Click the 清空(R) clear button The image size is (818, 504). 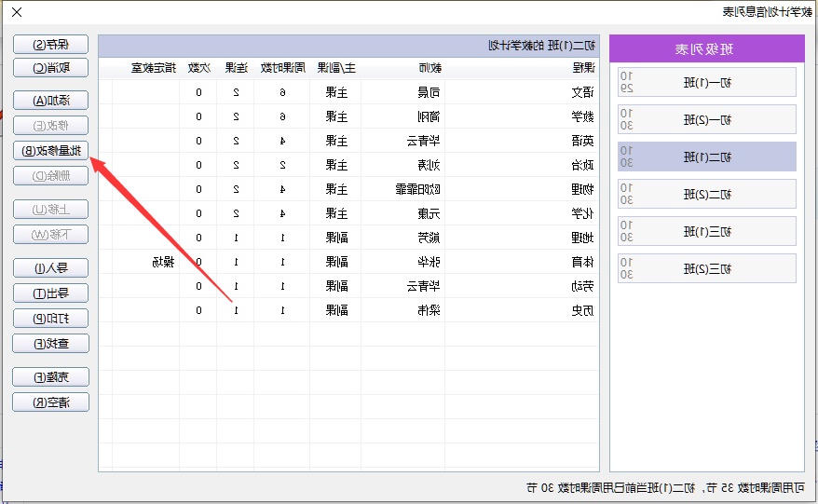pyautogui.click(x=50, y=402)
